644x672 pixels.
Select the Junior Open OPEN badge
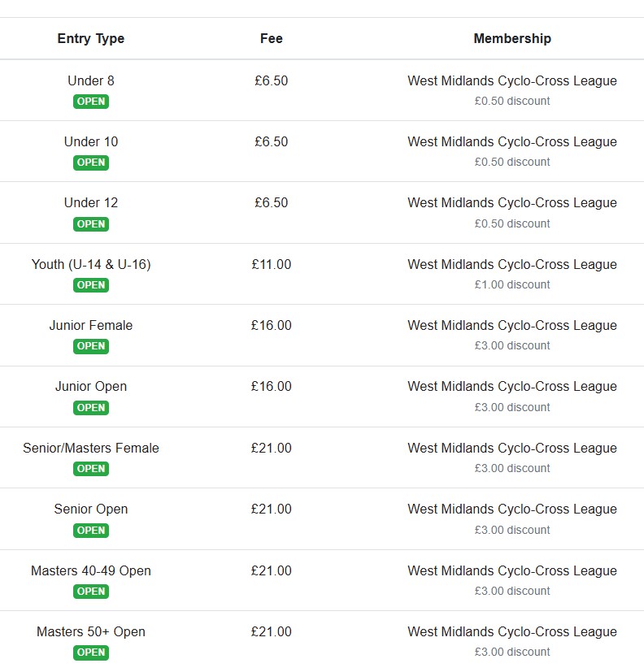(x=91, y=408)
